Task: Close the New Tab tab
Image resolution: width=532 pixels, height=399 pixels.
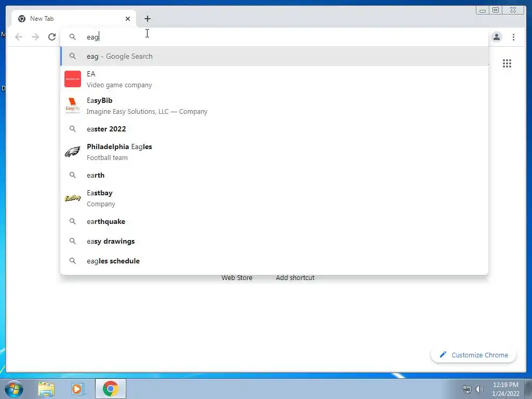Action: coord(128,19)
